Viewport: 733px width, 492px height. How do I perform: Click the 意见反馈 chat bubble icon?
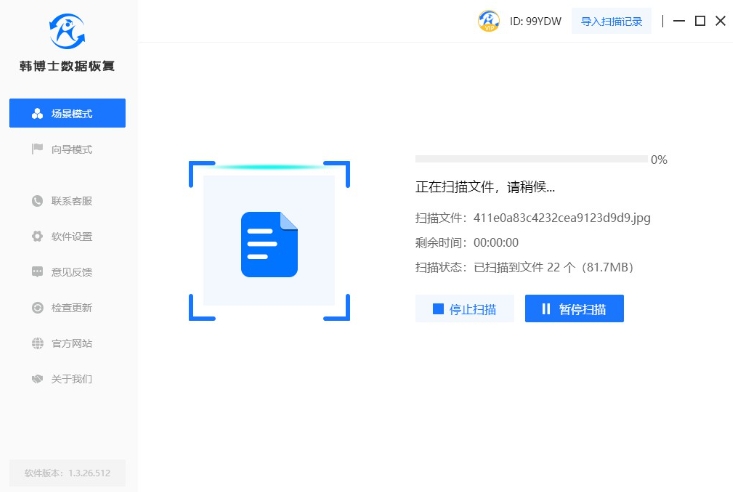(x=37, y=272)
